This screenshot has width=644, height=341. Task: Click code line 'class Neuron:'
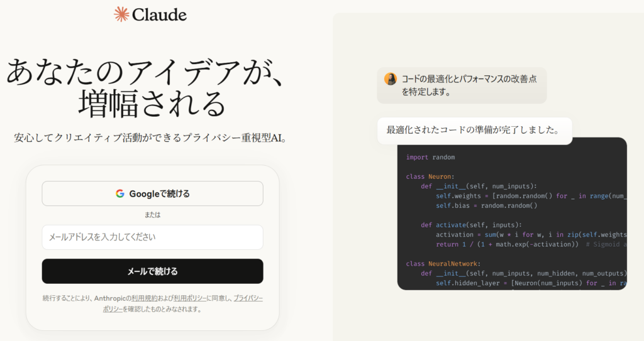tap(430, 176)
